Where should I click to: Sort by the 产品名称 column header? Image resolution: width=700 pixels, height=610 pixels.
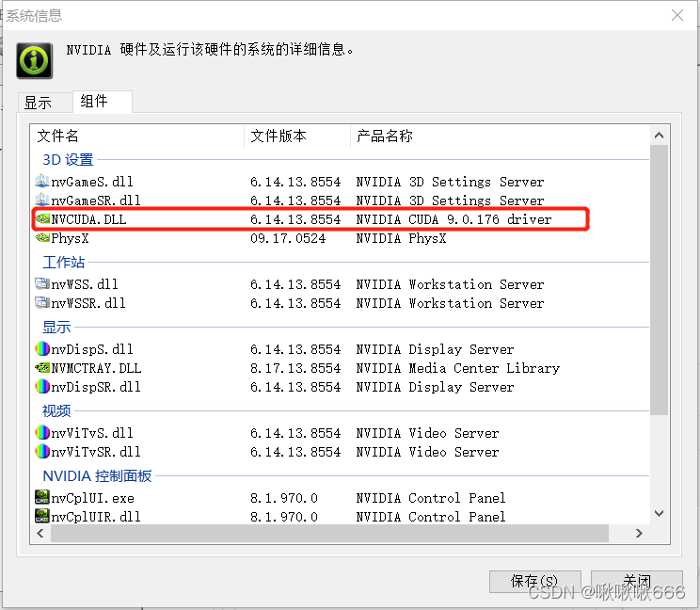[500, 136]
